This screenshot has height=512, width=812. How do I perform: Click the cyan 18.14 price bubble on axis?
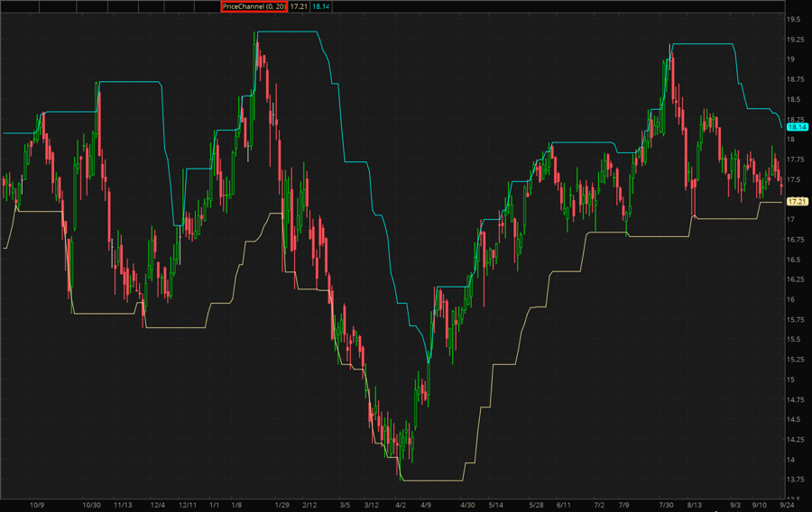(x=797, y=128)
